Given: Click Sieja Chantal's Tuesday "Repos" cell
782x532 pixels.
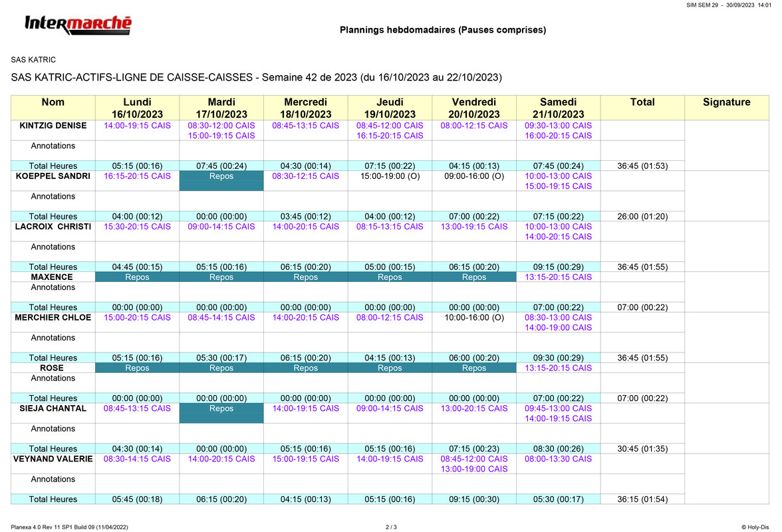Looking at the screenshot, I should [x=221, y=413].
